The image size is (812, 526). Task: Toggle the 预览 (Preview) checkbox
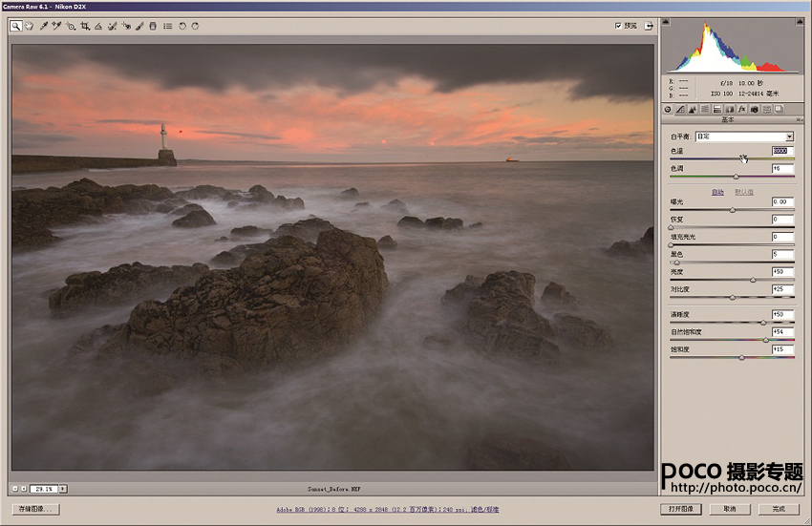click(x=618, y=26)
